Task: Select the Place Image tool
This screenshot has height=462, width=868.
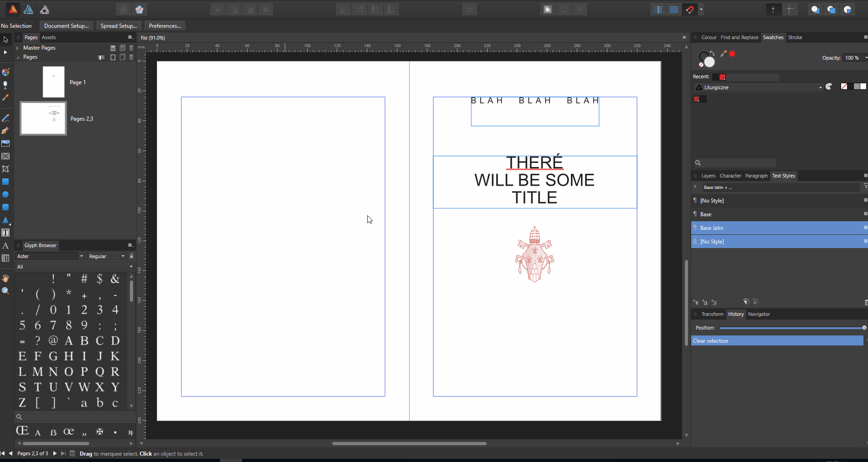Action: click(x=5, y=143)
